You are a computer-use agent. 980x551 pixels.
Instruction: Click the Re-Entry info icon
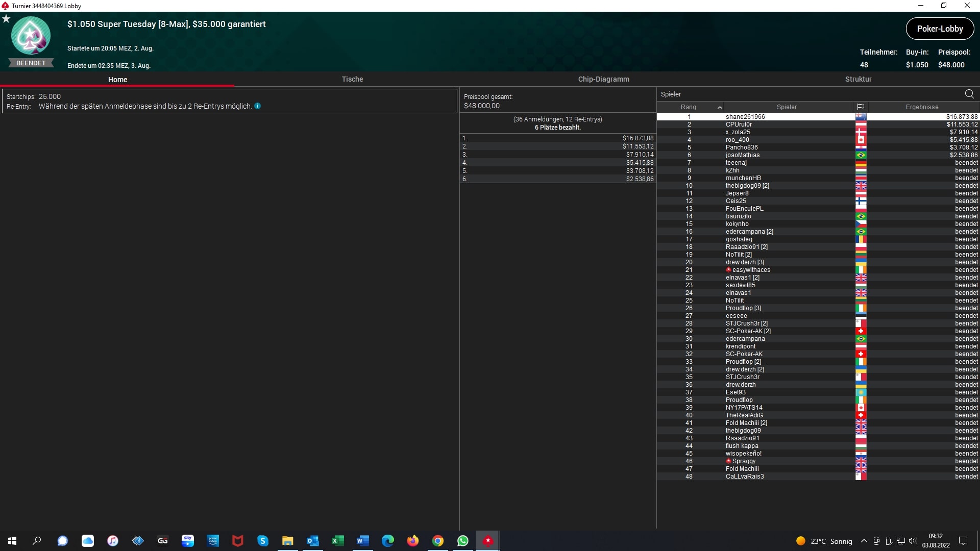pyautogui.click(x=258, y=106)
